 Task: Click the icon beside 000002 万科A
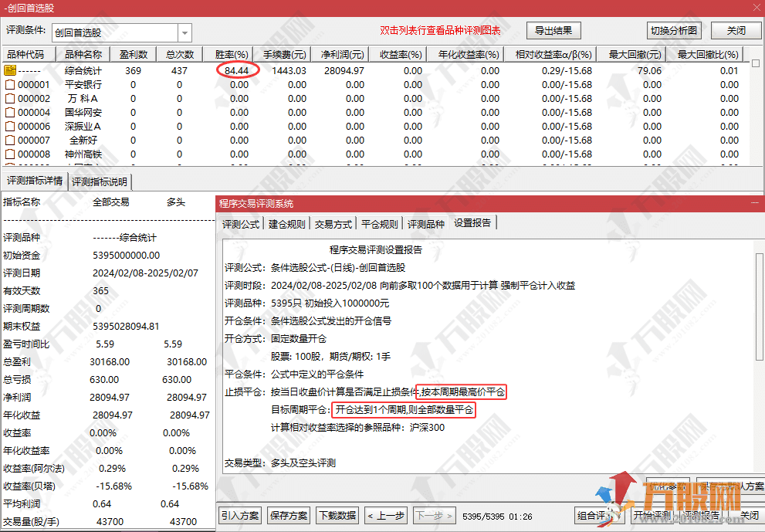point(10,99)
